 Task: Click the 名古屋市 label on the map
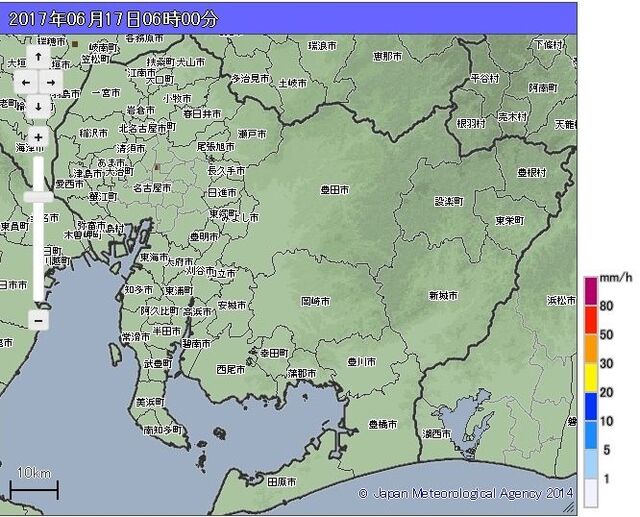click(x=152, y=188)
